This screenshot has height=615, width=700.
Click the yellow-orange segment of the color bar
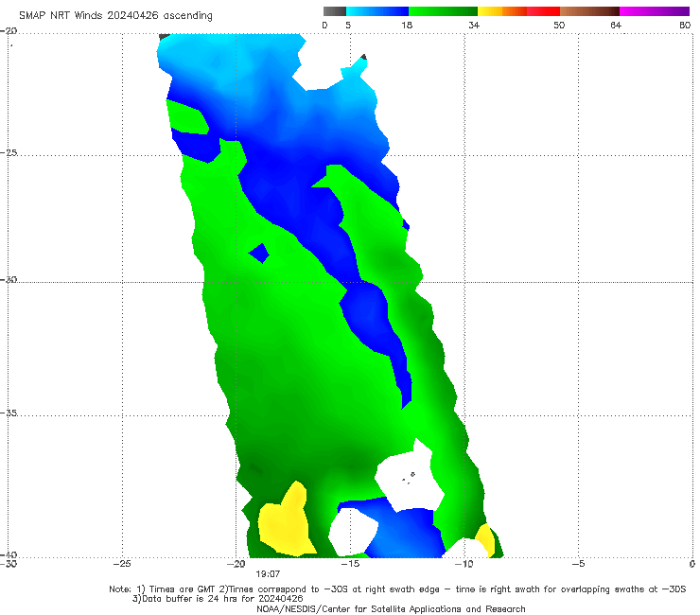[502, 11]
